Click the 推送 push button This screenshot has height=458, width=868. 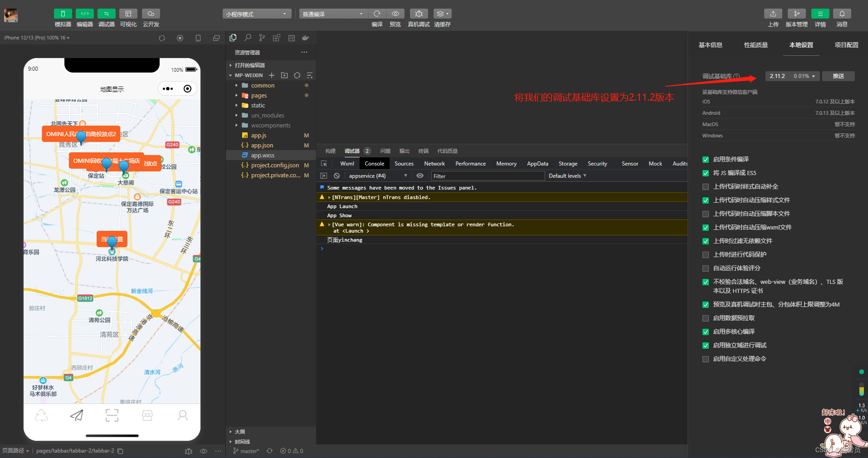pos(838,76)
